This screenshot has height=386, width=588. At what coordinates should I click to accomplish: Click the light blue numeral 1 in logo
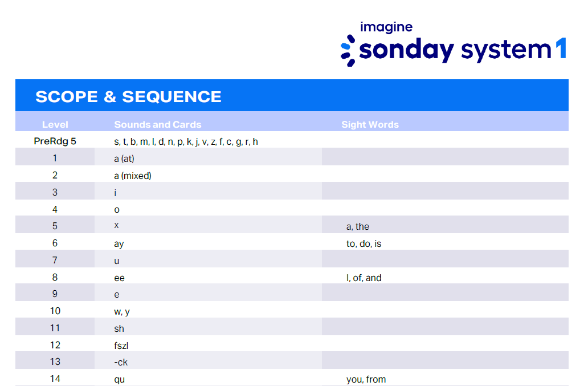point(561,50)
